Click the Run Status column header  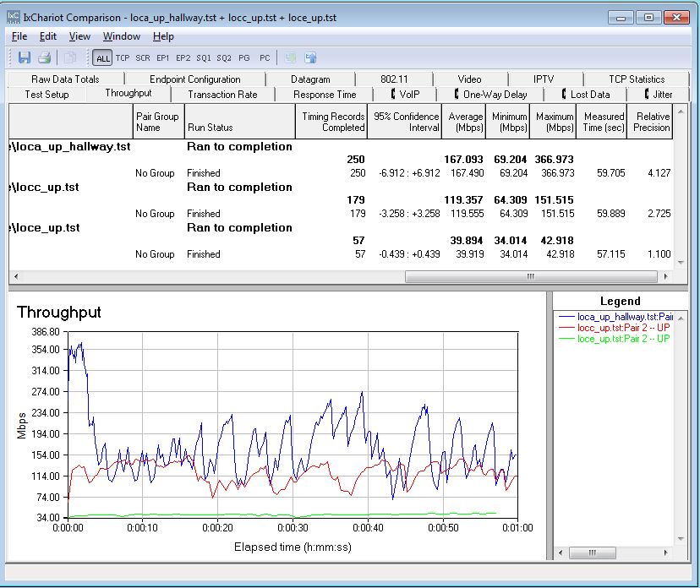tap(240, 122)
